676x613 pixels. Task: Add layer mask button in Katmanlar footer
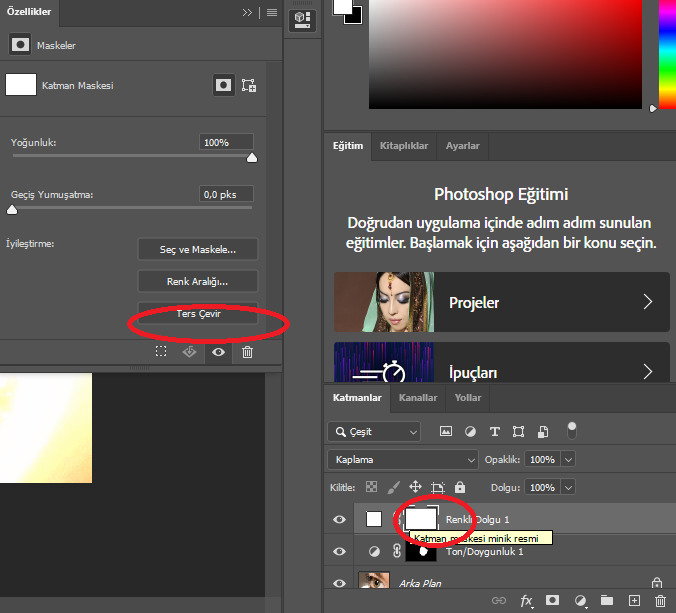tap(552, 600)
